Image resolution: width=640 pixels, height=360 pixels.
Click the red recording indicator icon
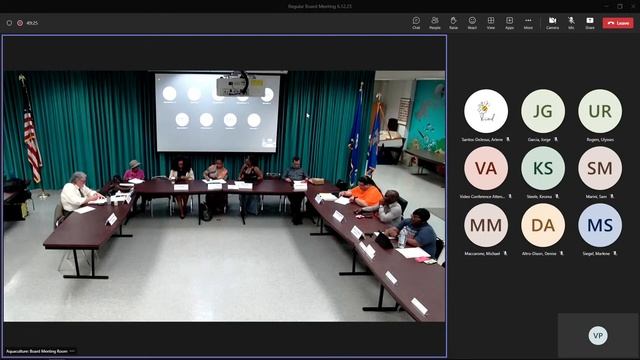[x=20, y=23]
